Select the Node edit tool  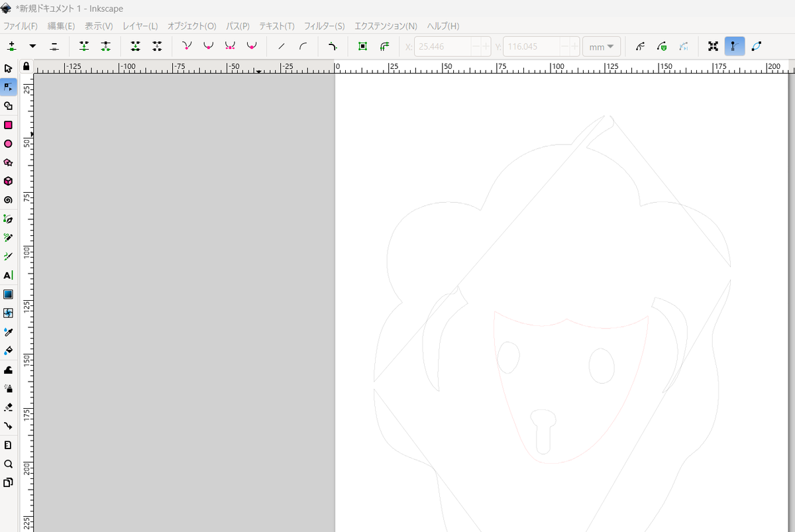tap(8, 87)
